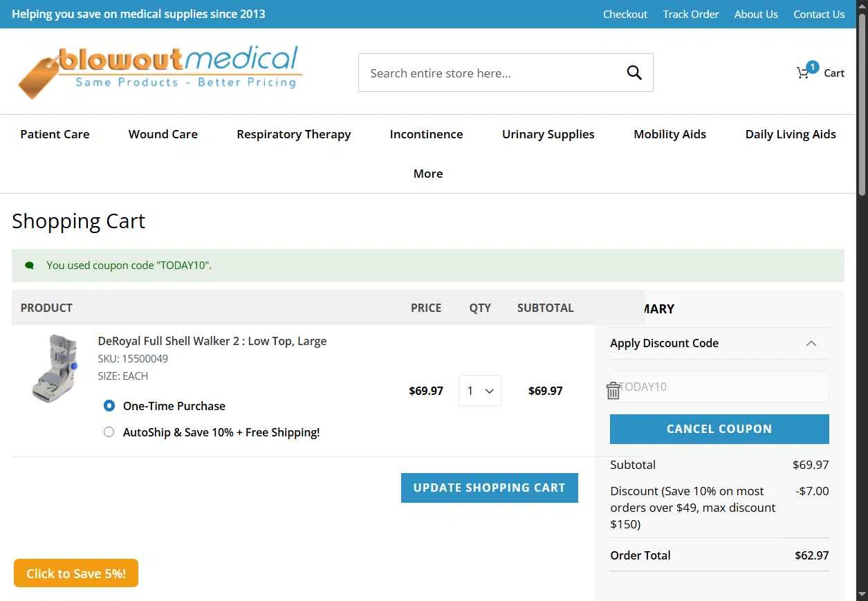Click Update Shopping Cart button
Viewport: 868px width, 601px height.
point(490,488)
